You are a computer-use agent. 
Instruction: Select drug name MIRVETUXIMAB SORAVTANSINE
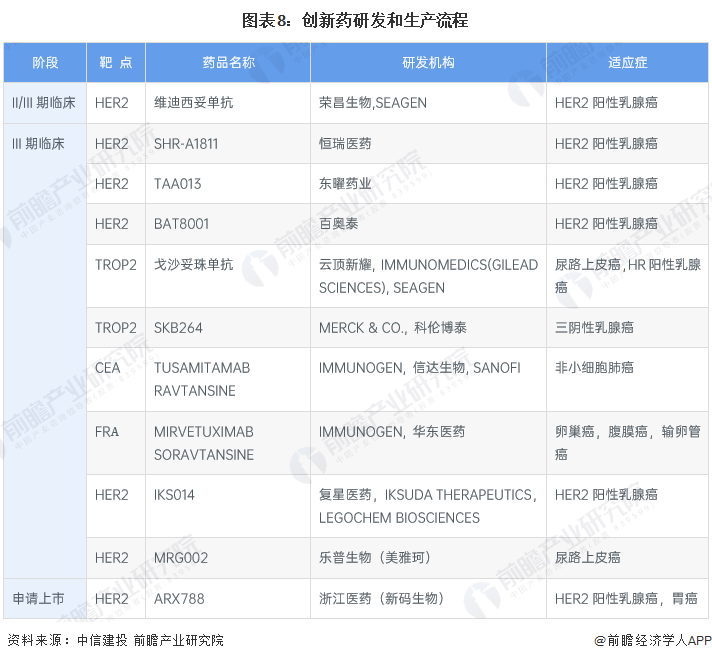click(x=204, y=443)
